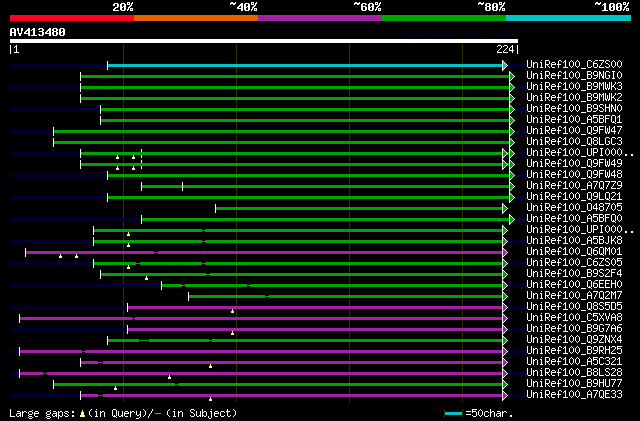Open the UniRef100_Q9FW47 hit label
This screenshot has height=421, width=640.
tap(574, 130)
